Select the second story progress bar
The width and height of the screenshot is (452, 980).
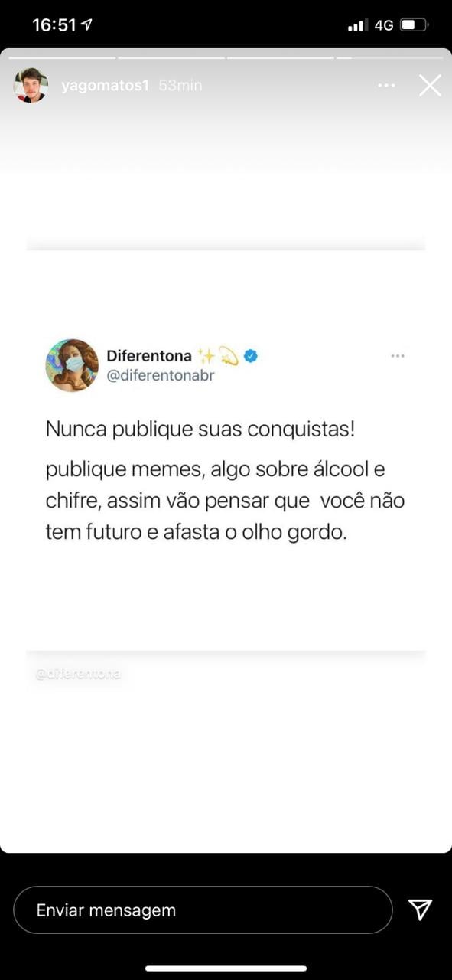pyautogui.click(x=171, y=57)
